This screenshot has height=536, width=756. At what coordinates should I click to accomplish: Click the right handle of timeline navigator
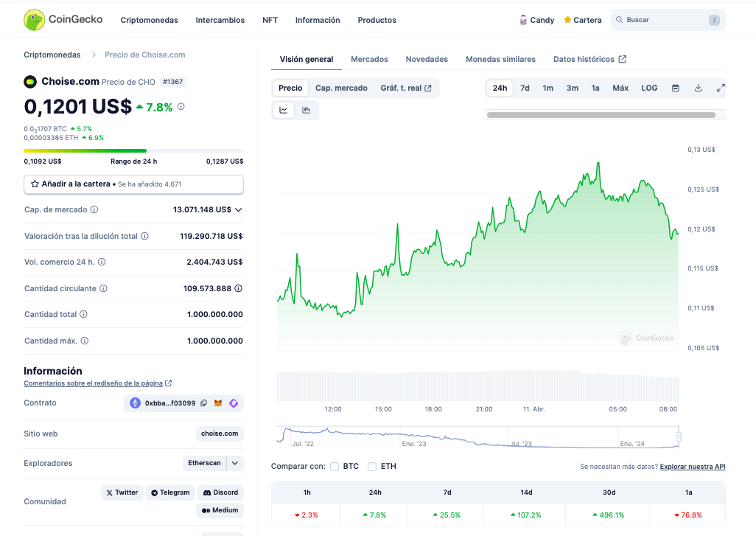pos(679,437)
